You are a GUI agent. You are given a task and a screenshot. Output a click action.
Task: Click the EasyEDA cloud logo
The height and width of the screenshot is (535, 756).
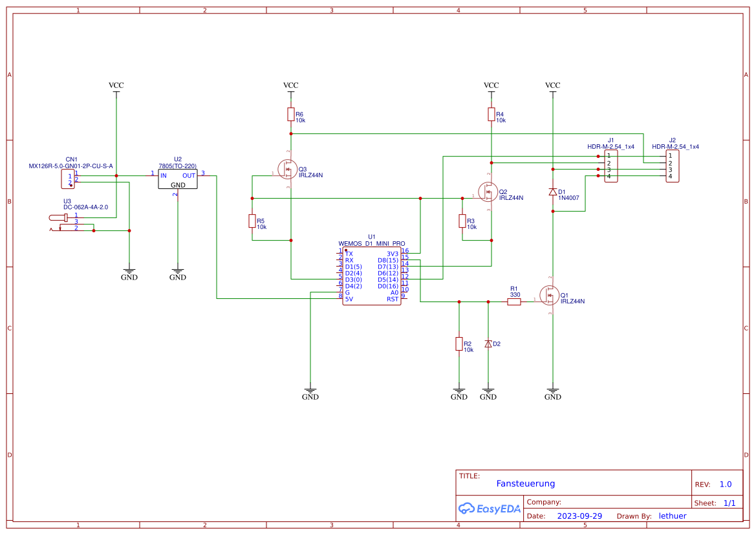pos(466,508)
